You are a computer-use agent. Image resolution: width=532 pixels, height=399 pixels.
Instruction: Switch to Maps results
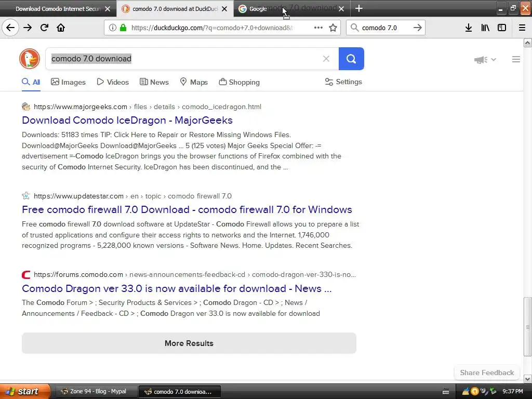pyautogui.click(x=194, y=82)
